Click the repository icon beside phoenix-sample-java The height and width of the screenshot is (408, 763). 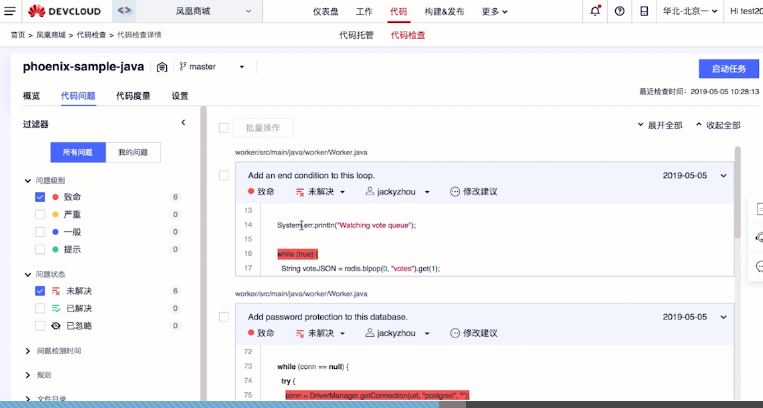click(162, 67)
